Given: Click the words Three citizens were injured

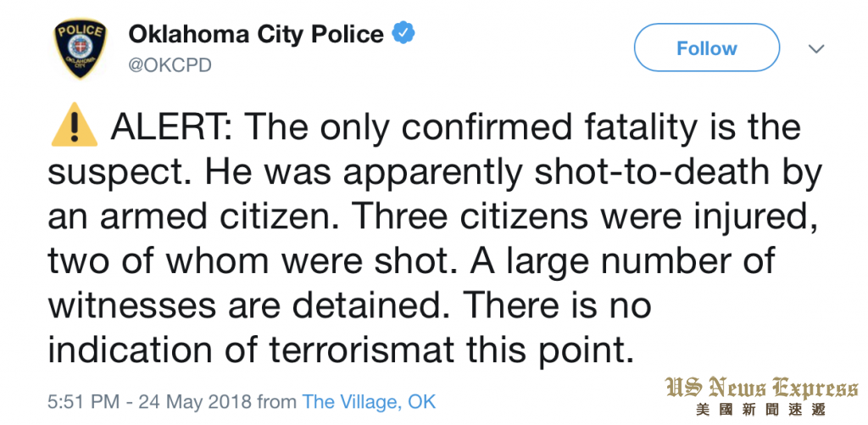Looking at the screenshot, I should pos(576,218).
